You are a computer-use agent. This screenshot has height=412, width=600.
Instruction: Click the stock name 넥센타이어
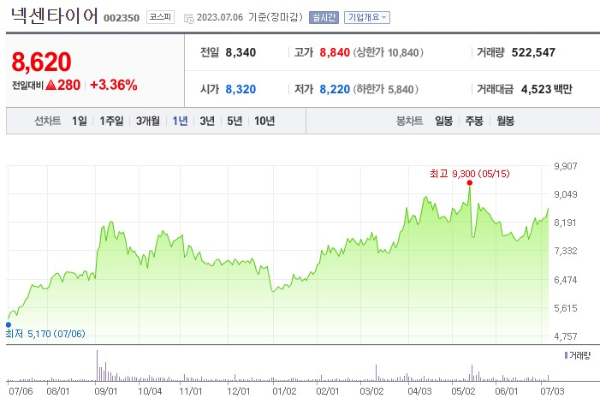click(x=54, y=16)
